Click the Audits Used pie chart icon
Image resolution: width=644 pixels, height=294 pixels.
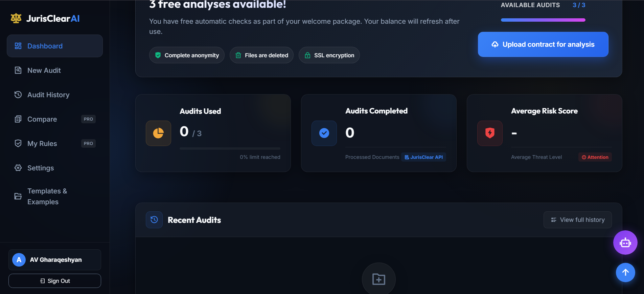pos(158,133)
